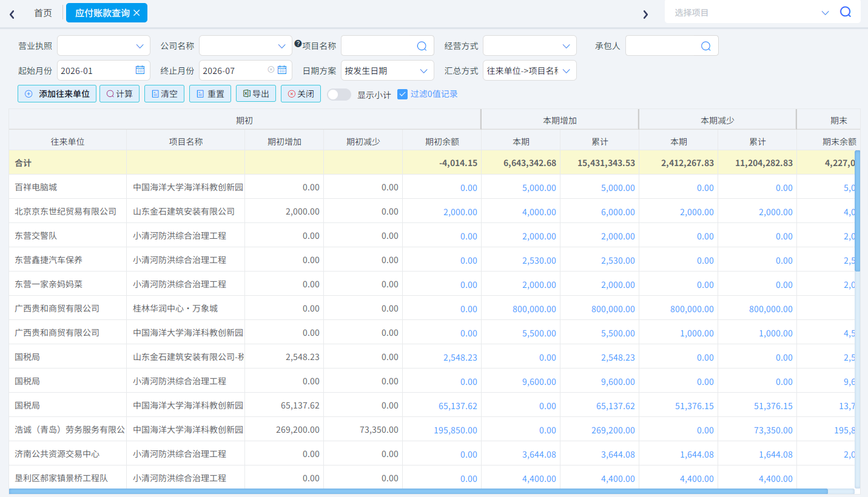Image resolution: width=868 pixels, height=497 pixels.
Task: Open the 195,850.00 balance link
Action: (x=456, y=430)
